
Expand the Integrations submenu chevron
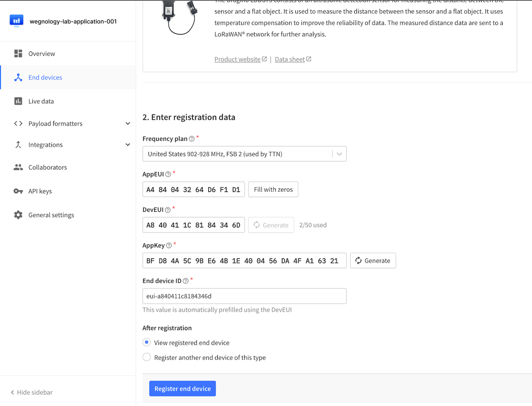tap(128, 145)
